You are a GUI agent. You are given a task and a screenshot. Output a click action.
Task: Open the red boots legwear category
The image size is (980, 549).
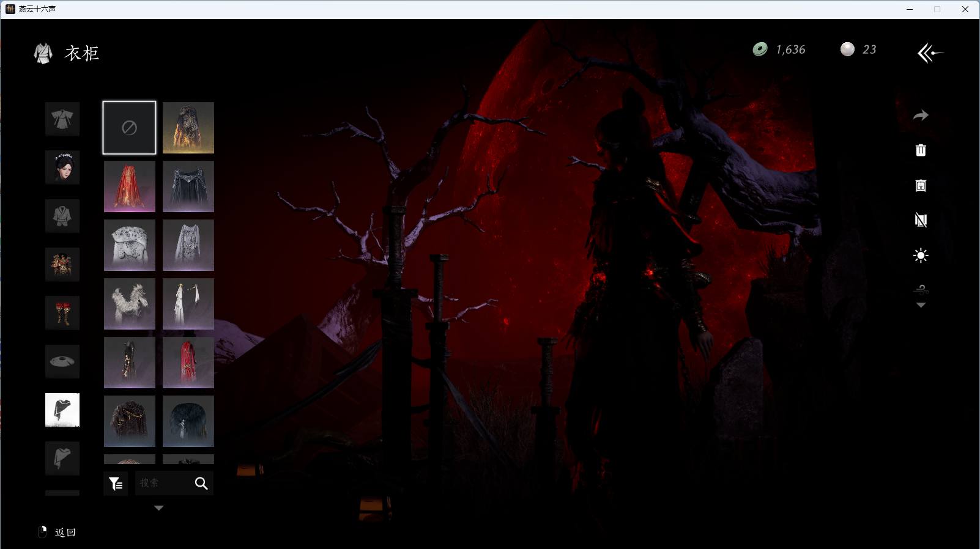(62, 313)
